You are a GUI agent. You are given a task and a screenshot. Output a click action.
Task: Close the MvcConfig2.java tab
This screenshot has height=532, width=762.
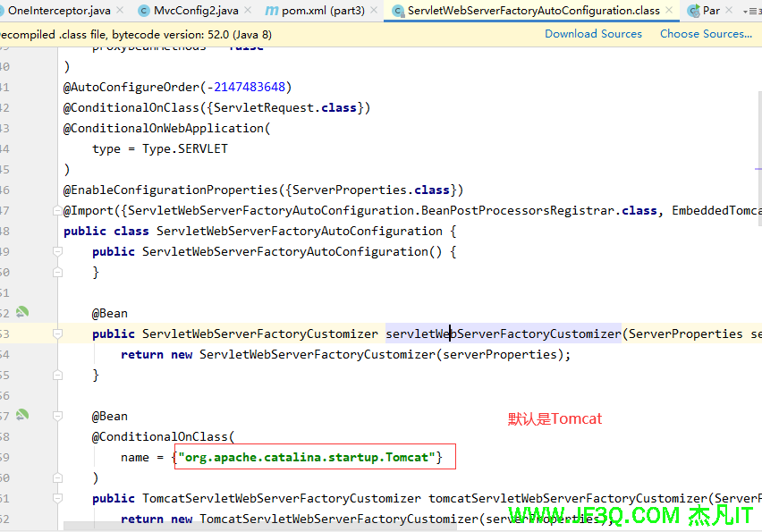250,11
